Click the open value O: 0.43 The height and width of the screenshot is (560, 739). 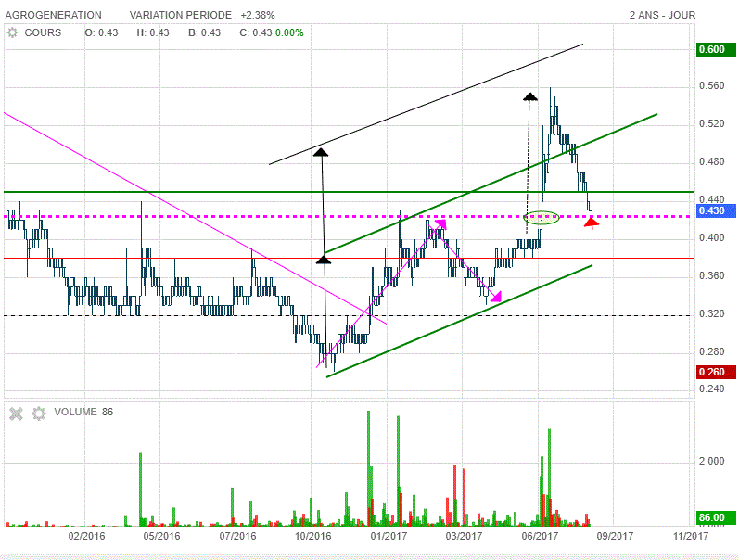(x=101, y=32)
